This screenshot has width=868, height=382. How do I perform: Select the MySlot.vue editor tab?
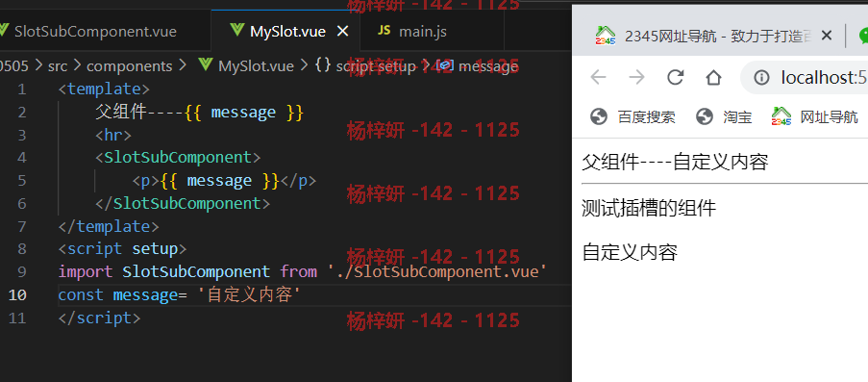pyautogui.click(x=285, y=31)
